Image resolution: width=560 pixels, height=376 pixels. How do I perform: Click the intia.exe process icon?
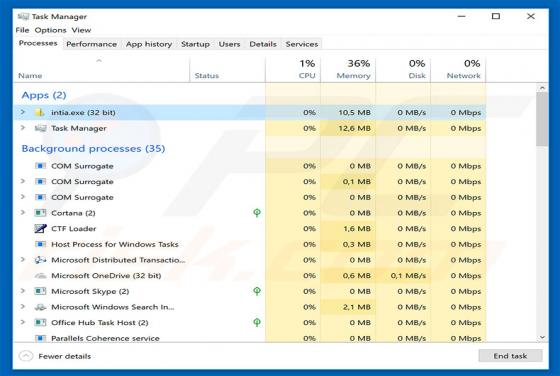point(40,112)
